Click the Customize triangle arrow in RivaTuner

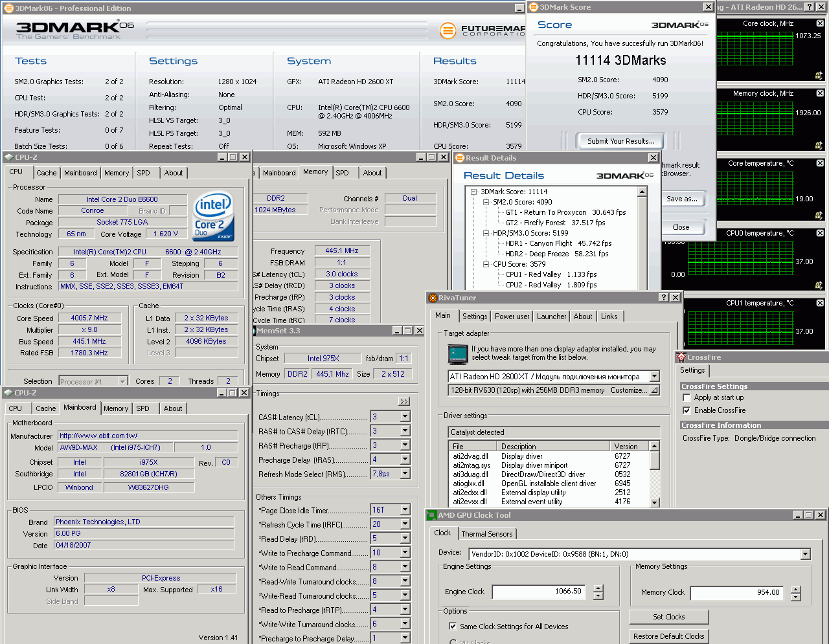[x=654, y=390]
